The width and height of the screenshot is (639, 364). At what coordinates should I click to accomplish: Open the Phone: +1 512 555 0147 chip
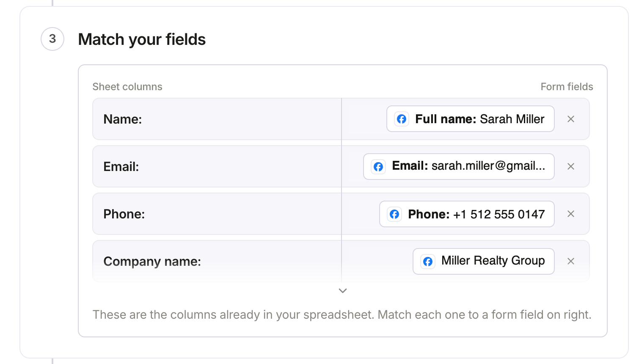(467, 214)
